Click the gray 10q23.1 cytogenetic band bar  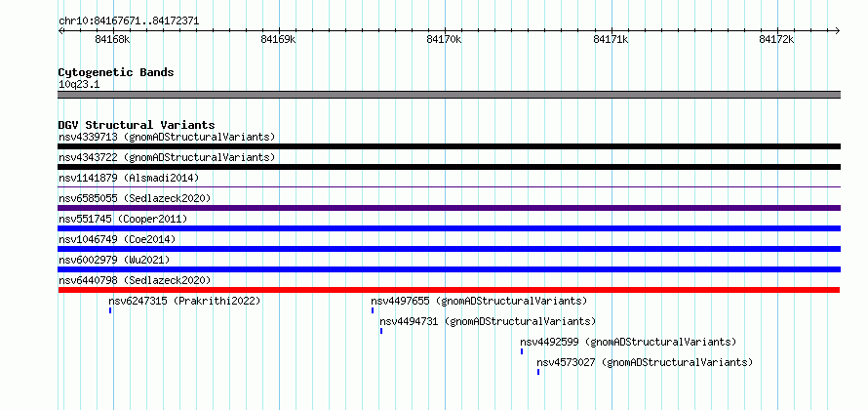click(x=449, y=95)
